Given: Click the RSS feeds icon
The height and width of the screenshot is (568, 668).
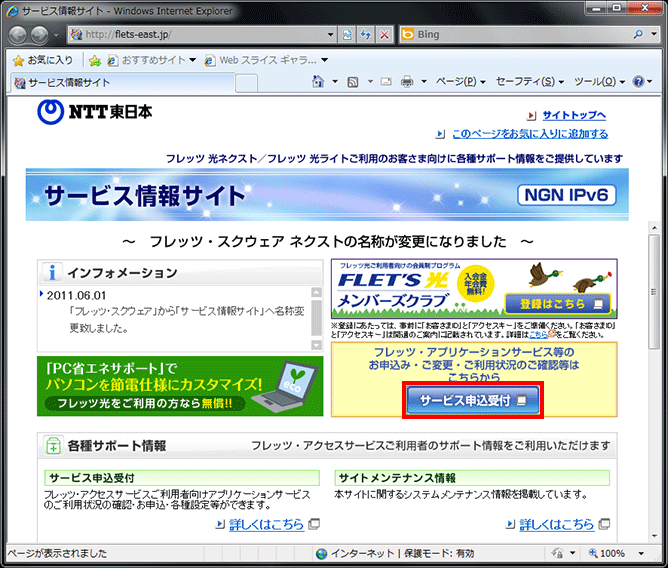Looking at the screenshot, I should (353, 81).
